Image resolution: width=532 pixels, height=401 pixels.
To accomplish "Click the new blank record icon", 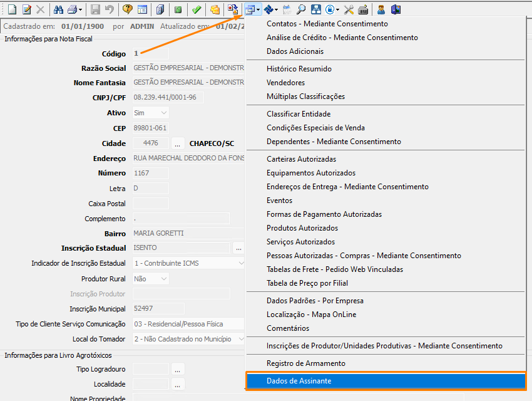I will coord(11,9).
